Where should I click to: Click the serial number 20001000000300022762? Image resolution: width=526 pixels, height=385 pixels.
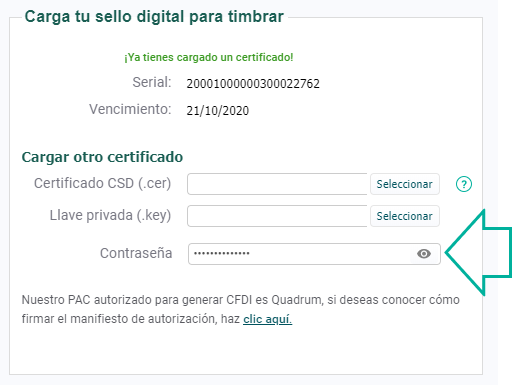coord(253,84)
